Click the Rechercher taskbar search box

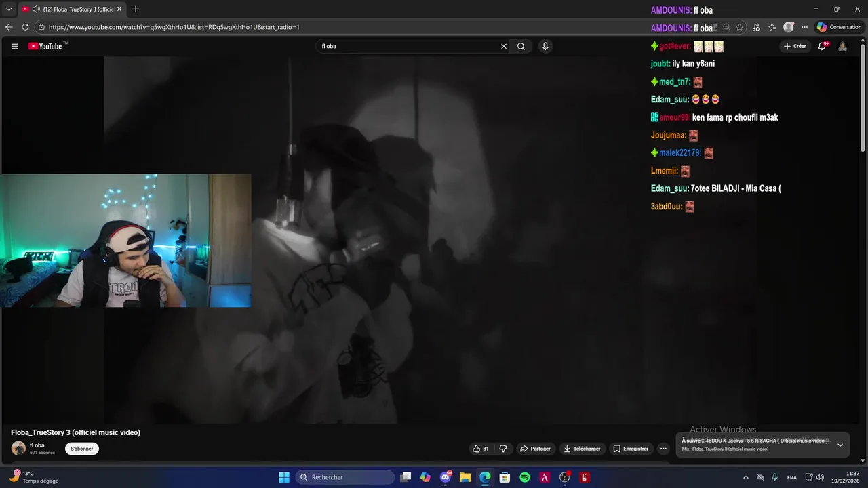pos(345,477)
